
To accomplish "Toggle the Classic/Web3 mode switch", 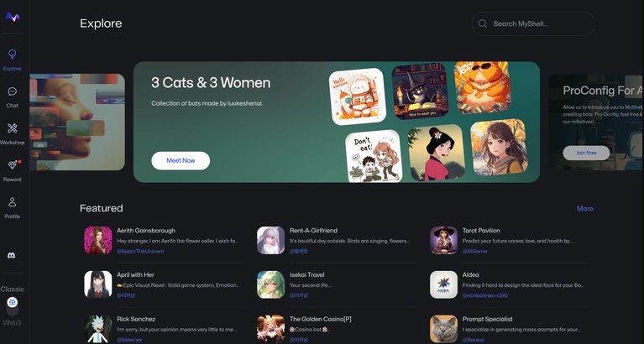I will point(13,305).
